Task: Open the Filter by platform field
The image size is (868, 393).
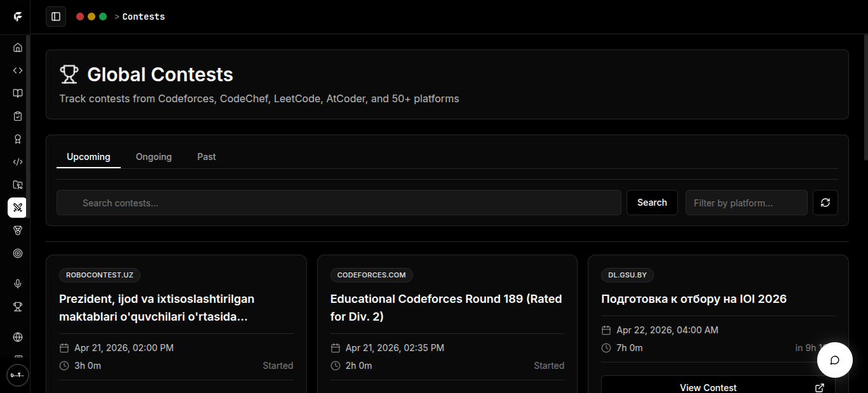Action: click(x=746, y=203)
